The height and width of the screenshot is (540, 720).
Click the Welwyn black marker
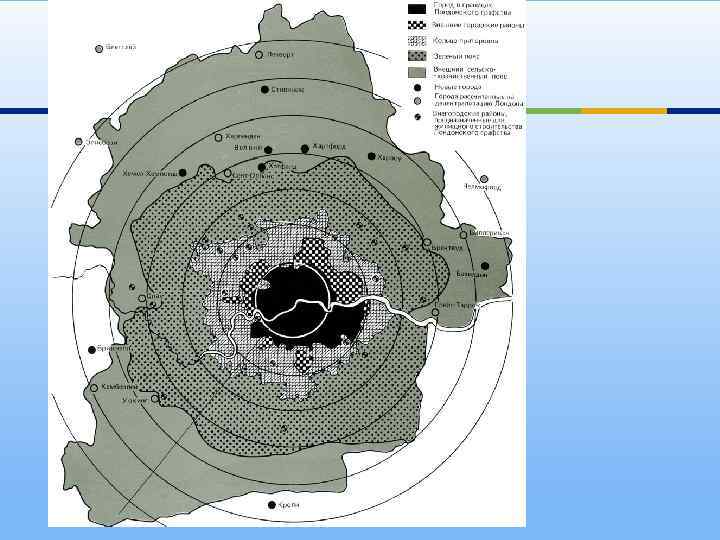pyautogui.click(x=268, y=150)
